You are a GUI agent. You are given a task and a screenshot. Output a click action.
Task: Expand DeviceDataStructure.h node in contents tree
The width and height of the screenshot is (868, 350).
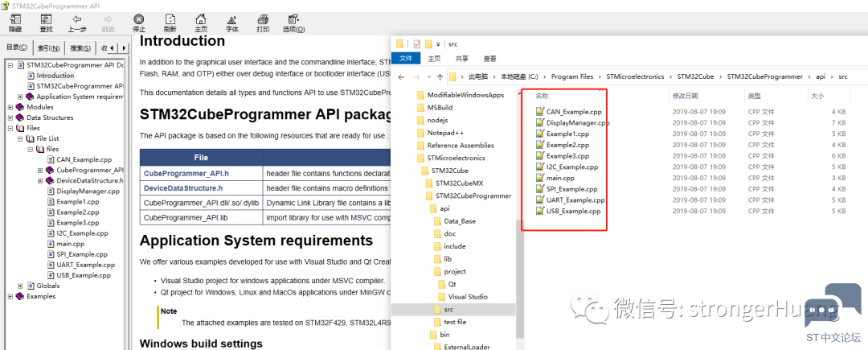click(40, 180)
